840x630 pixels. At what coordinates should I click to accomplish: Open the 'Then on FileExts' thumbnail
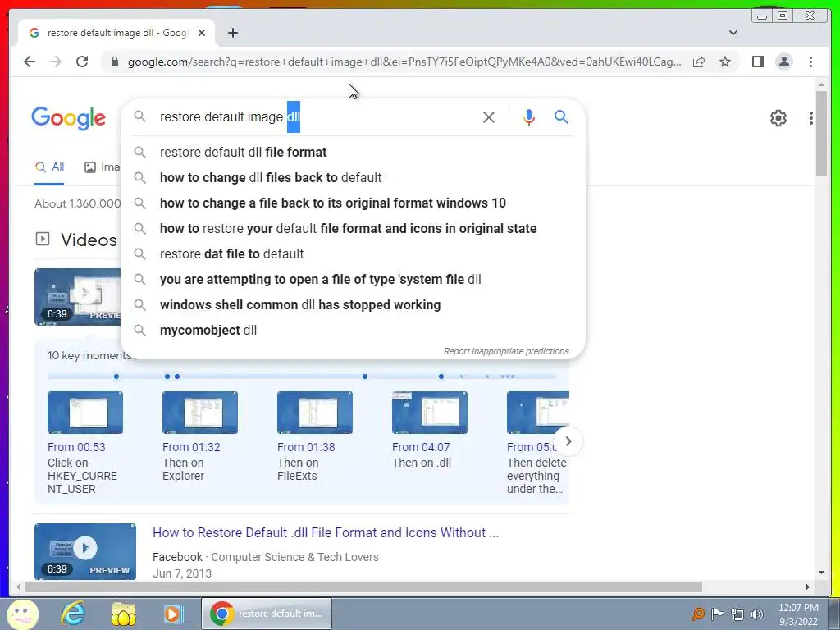315,413
